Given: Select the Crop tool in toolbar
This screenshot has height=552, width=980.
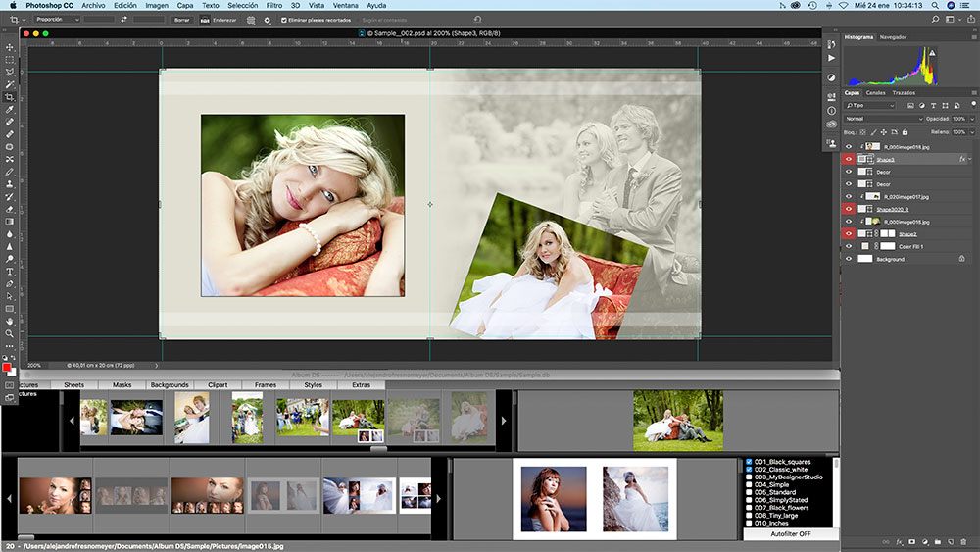Looking at the screenshot, I should [10, 97].
